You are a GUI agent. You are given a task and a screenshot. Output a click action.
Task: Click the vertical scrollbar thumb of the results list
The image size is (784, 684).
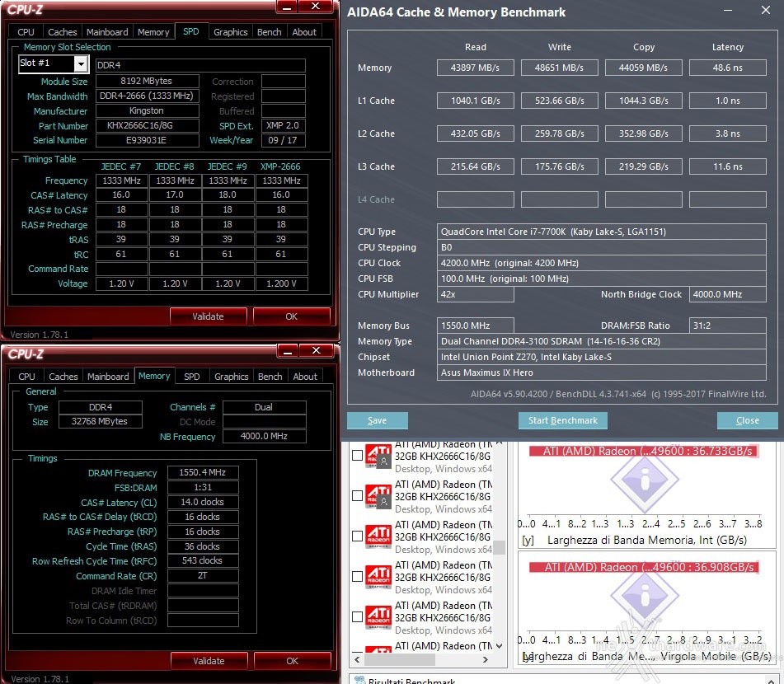coord(499,547)
